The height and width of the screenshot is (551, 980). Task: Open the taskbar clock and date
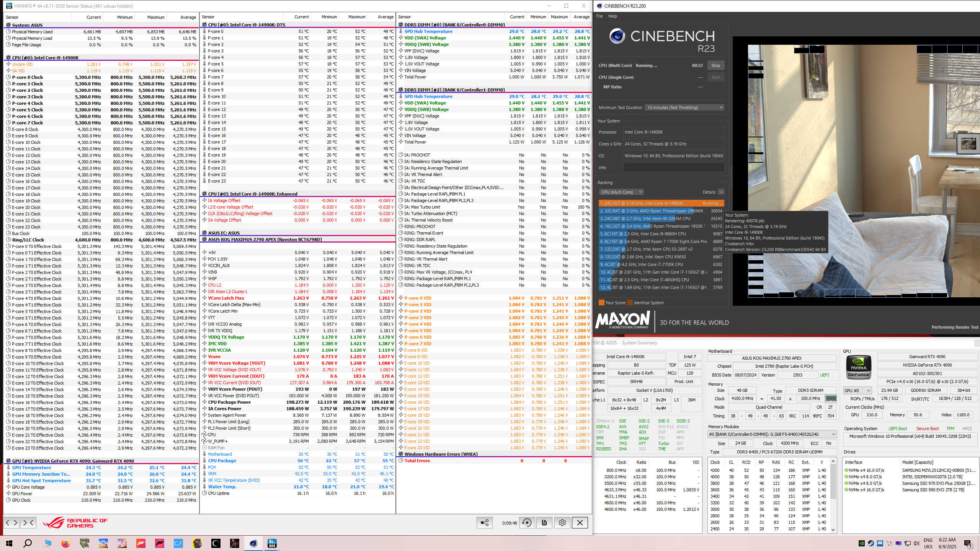coord(947,543)
